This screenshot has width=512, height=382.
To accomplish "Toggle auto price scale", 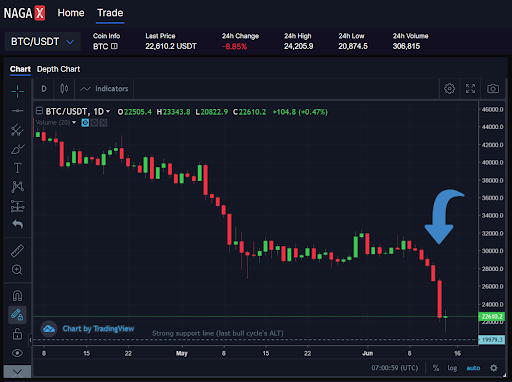I will [473, 368].
